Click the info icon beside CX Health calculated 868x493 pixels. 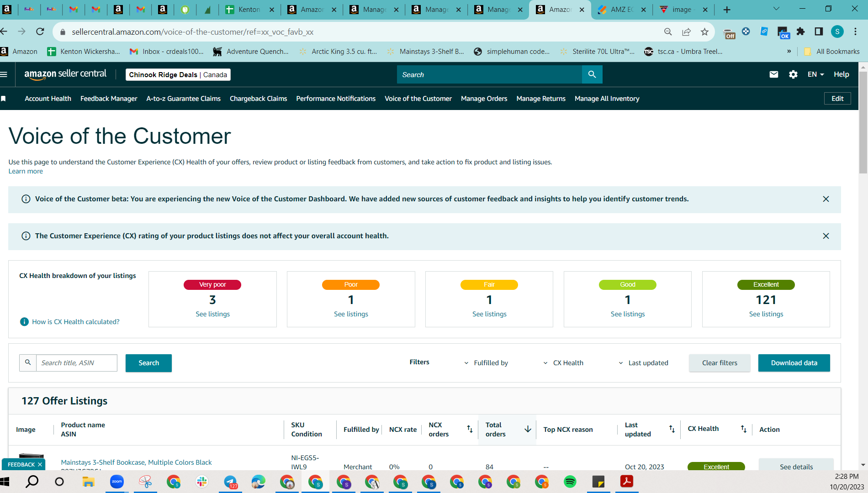click(x=25, y=322)
